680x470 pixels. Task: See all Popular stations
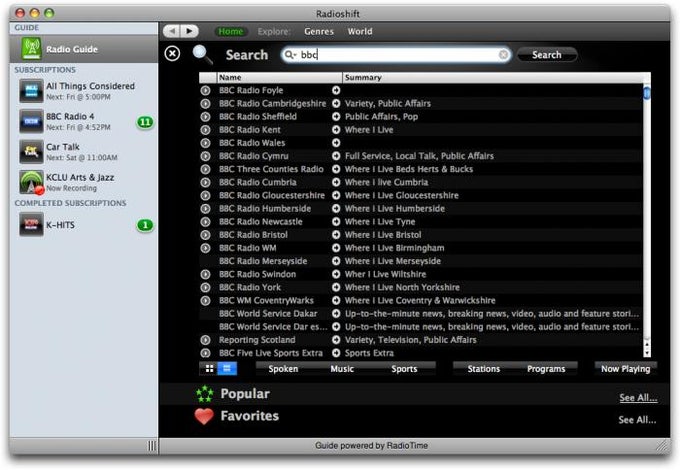click(638, 398)
